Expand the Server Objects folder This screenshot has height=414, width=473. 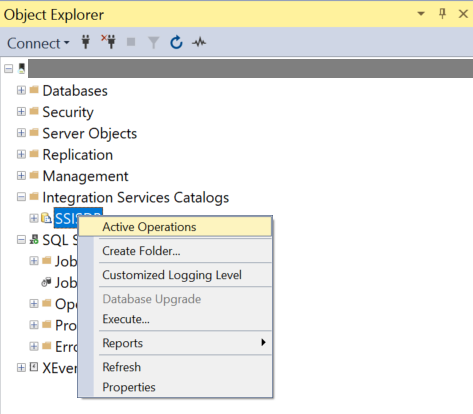pos(21,133)
